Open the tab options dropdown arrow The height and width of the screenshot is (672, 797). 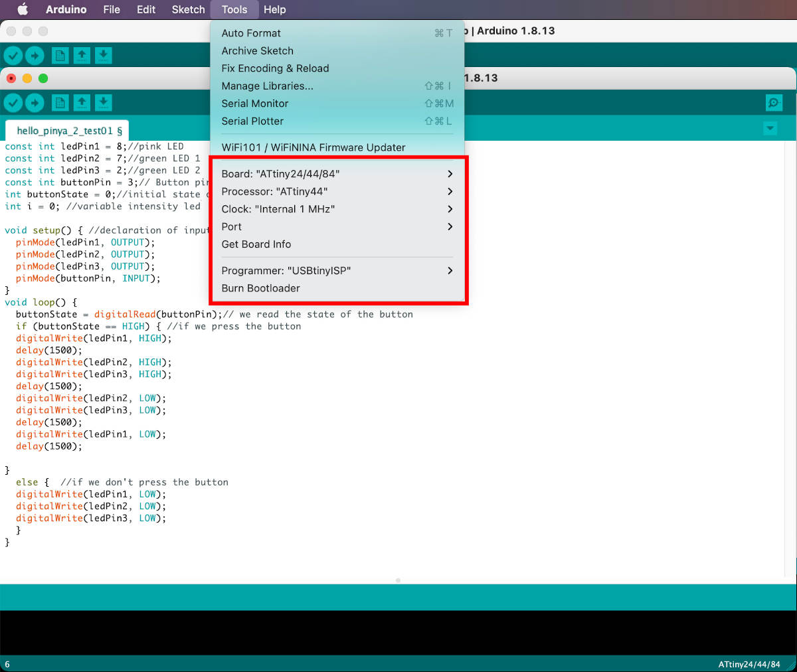click(770, 128)
